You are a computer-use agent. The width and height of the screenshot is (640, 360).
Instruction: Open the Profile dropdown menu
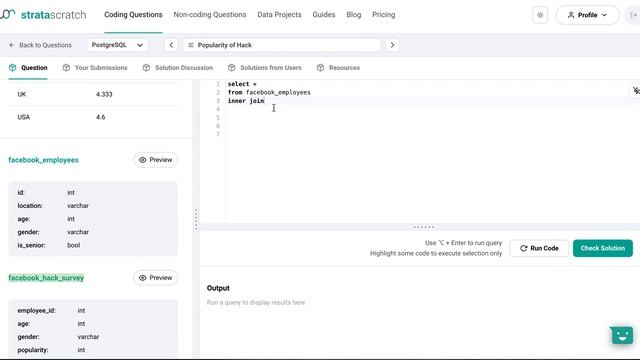(x=587, y=15)
